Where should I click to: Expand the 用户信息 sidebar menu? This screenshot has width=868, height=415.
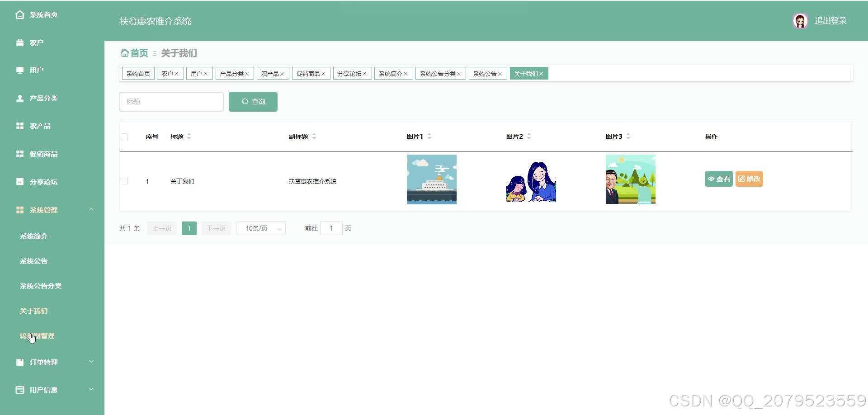[91, 389]
